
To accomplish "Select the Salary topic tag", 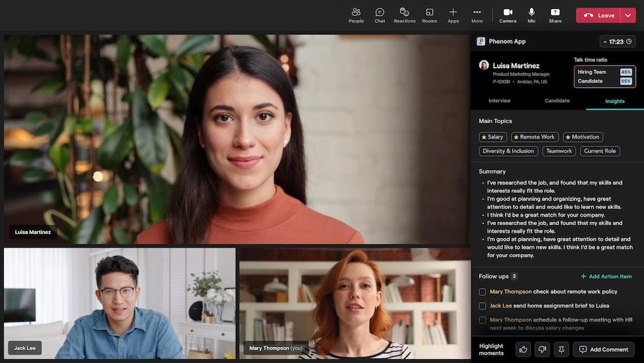I will click(493, 137).
